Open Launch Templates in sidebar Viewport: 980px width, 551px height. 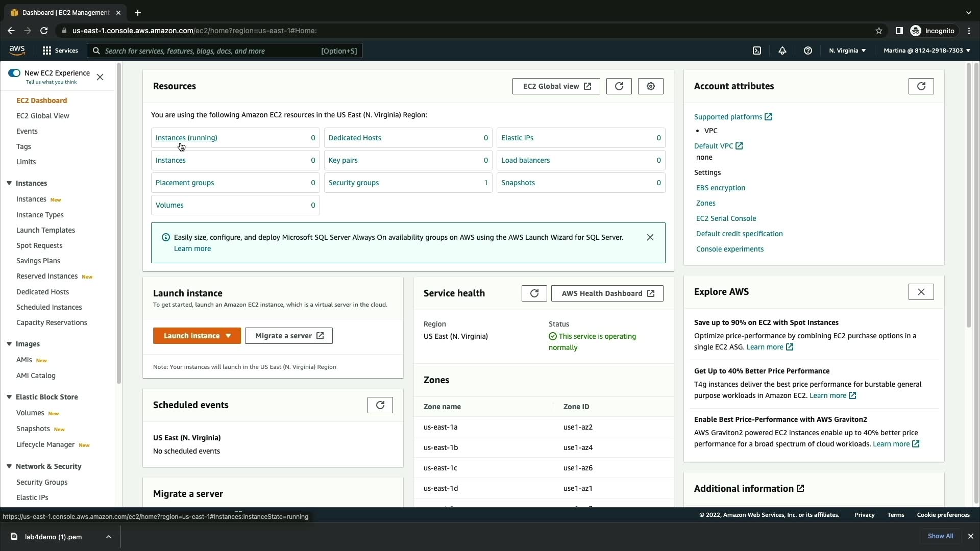click(x=45, y=230)
